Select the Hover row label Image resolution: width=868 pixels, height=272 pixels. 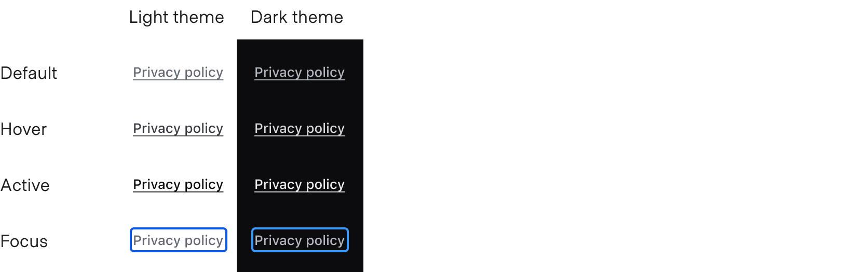(23, 129)
